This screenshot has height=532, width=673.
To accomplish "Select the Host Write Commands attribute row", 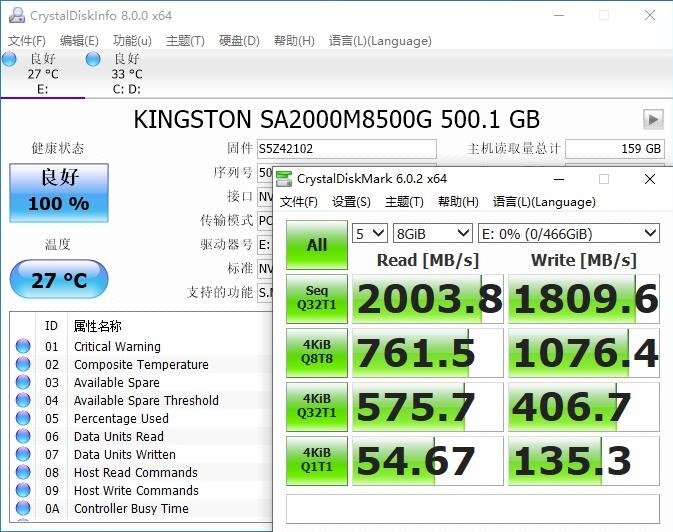I will click(141, 490).
